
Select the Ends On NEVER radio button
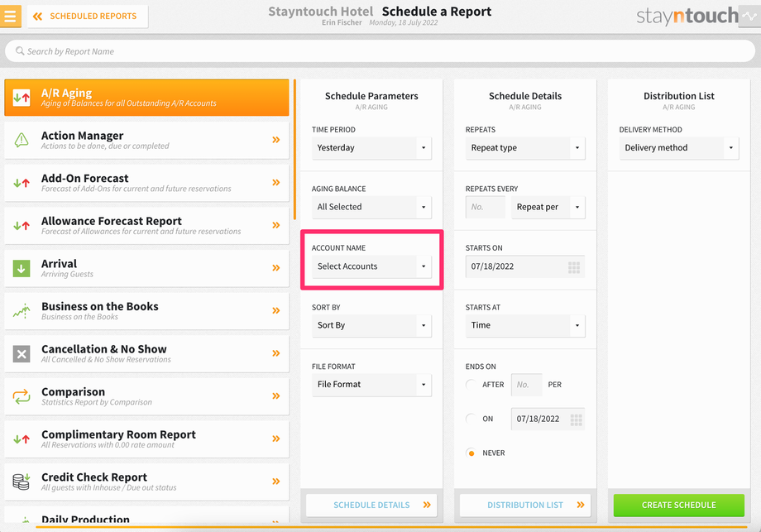click(471, 453)
